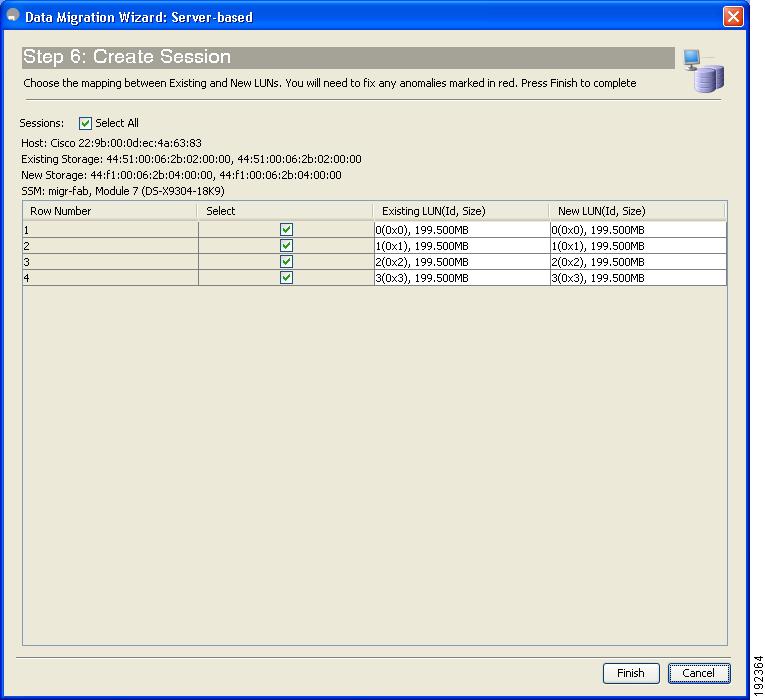This screenshot has width=765, height=700.
Task: Select Existing LUN cell 2(0x2), 199.500MB
Action: click(462, 262)
